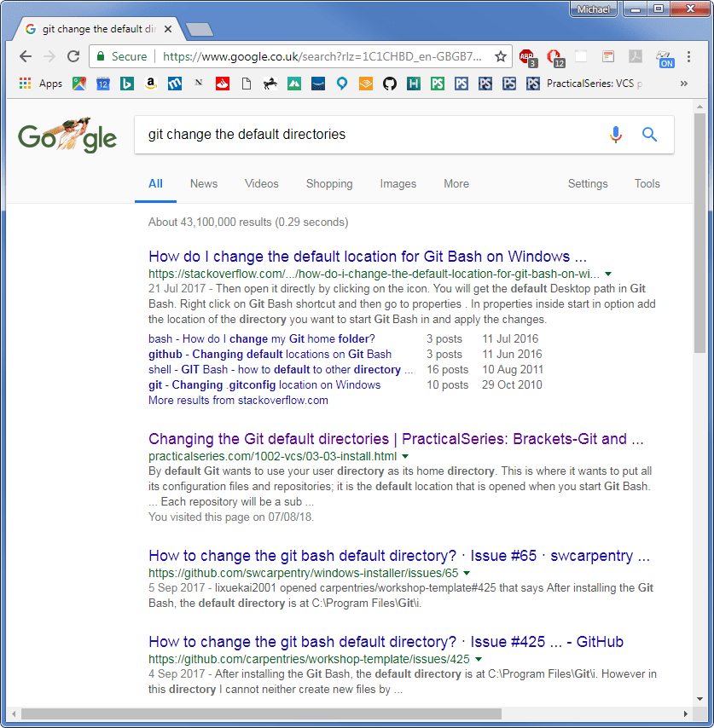714x728 pixels.
Task: Open the Amazon bookmark
Action: click(150, 84)
